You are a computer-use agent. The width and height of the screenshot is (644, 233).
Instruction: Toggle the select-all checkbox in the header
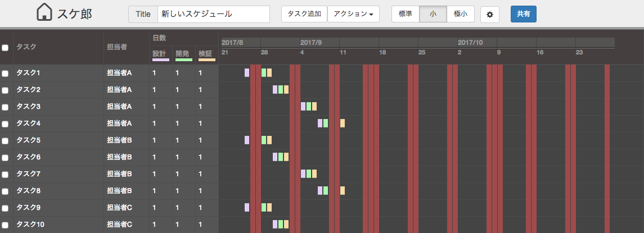[x=5, y=48]
